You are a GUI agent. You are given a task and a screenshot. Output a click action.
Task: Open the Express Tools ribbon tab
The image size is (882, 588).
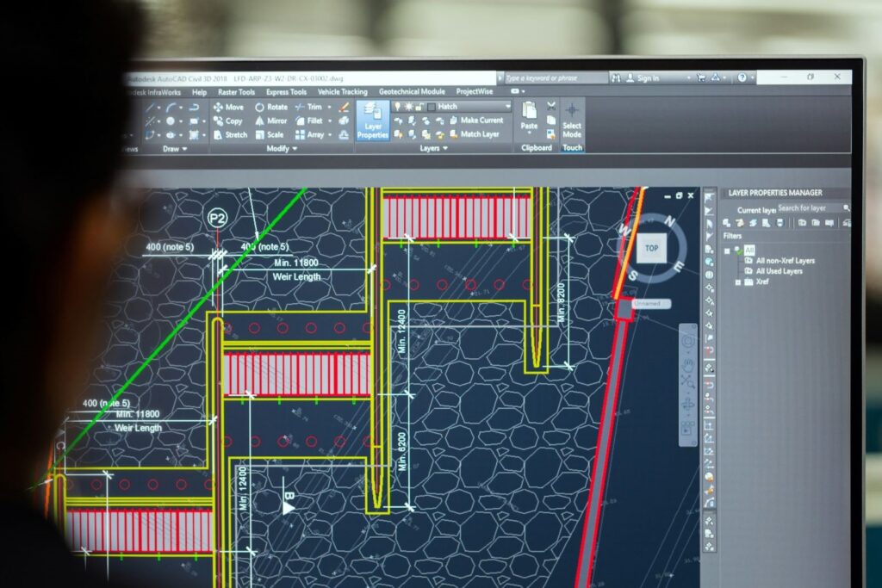click(286, 91)
